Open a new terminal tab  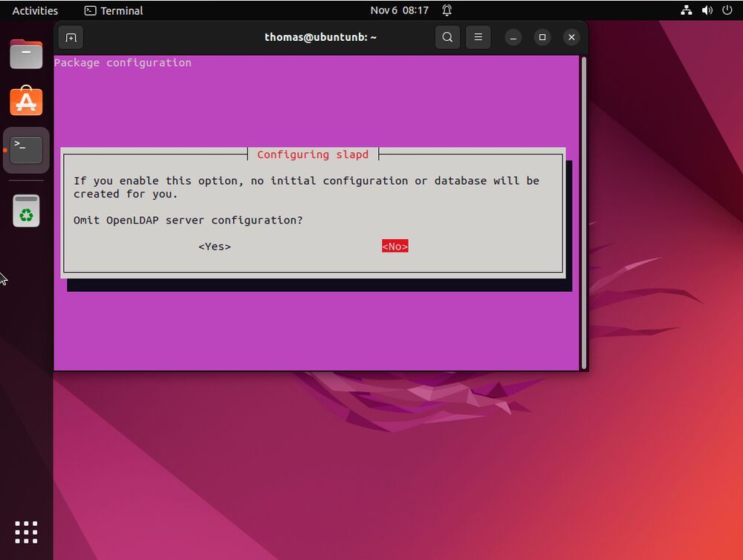[x=71, y=37]
